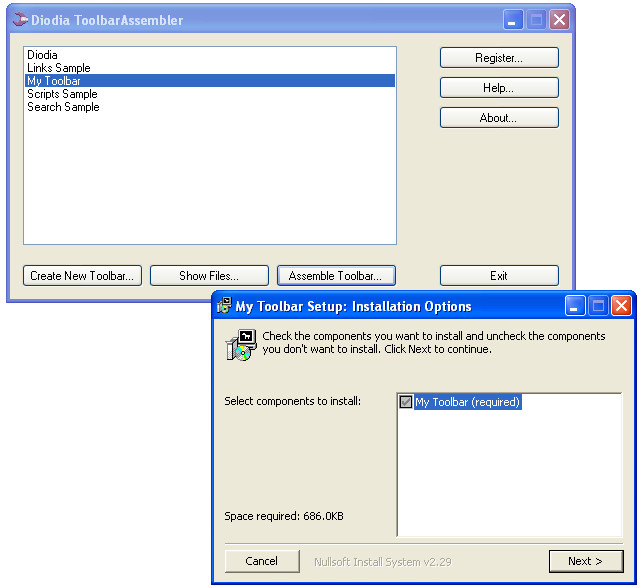Select My Toolbar in the list
Screen dimensions: 642x588
tap(210, 81)
